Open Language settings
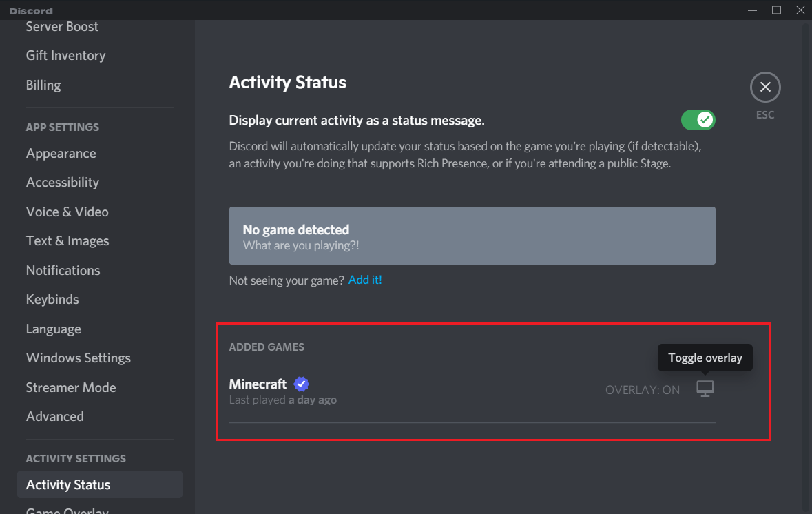Screen dimensions: 812x514 tap(53, 329)
